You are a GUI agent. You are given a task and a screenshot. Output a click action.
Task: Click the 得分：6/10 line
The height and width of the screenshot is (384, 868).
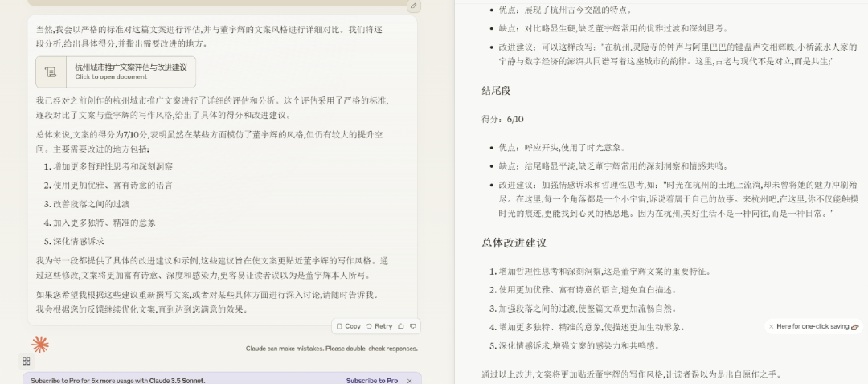[502, 119]
